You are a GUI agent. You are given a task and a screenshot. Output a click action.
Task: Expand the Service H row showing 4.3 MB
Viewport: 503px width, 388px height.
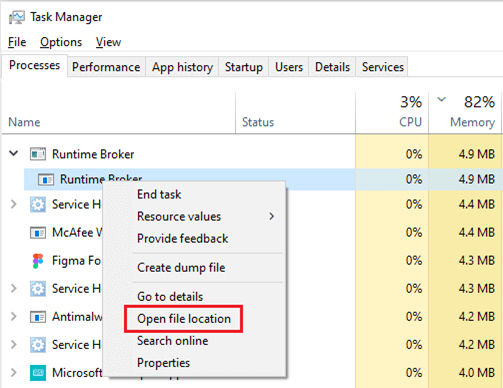pyautogui.click(x=14, y=288)
